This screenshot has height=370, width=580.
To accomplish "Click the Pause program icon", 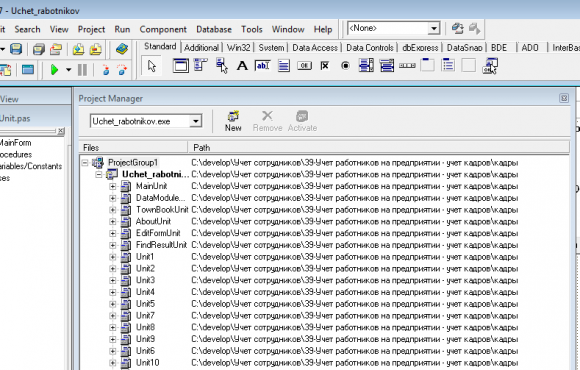I will [82, 70].
